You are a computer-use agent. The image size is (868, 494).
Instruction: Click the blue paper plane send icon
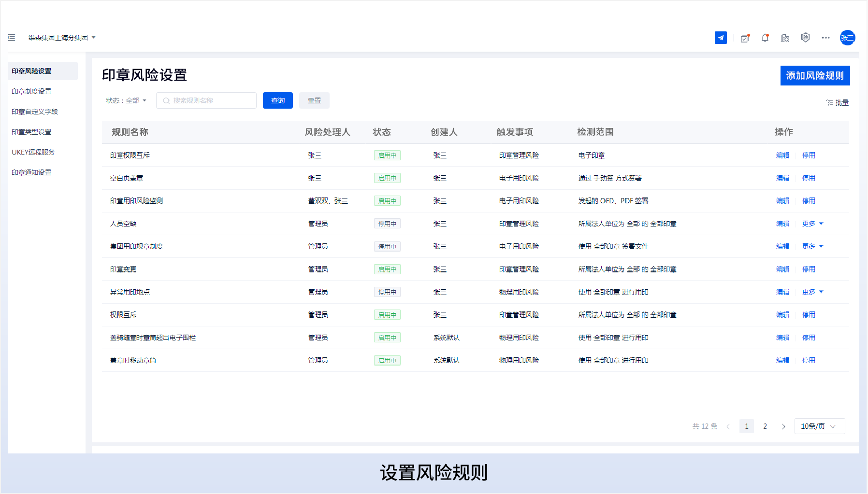[721, 38]
